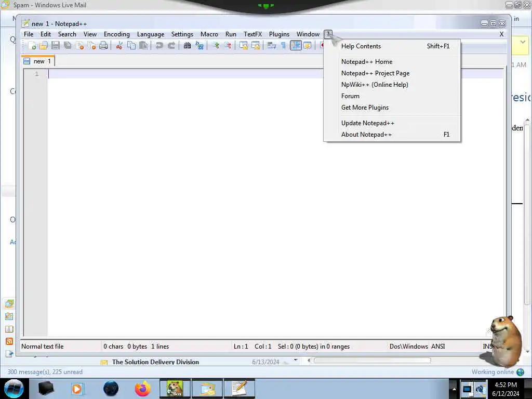532x399 pixels.
Task: Open the Edit menu
Action: click(46, 34)
